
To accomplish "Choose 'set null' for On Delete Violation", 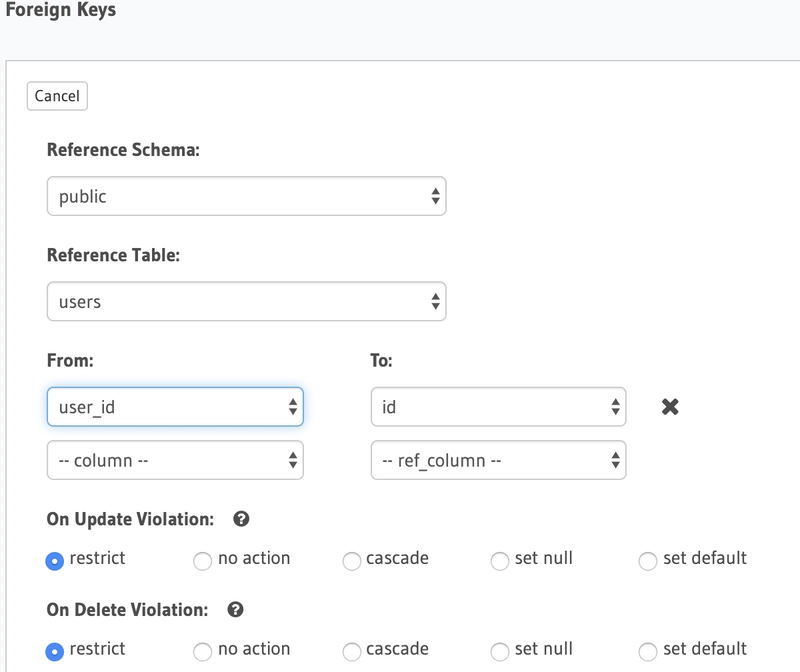I will coord(500,651).
